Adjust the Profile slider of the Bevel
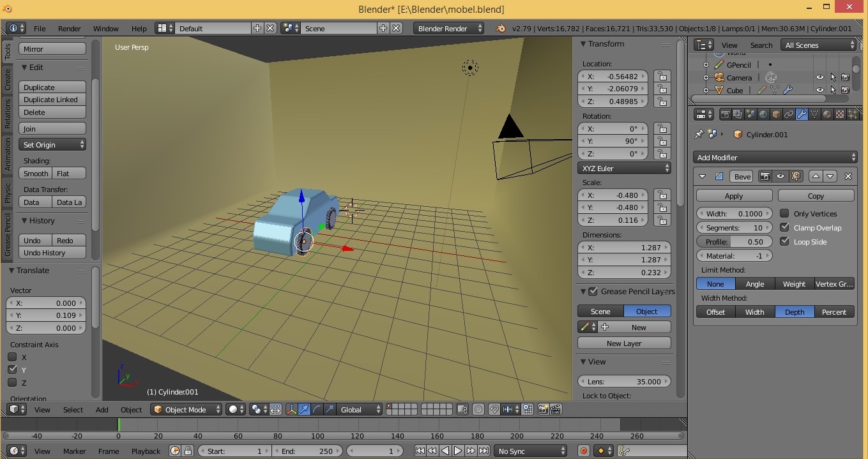The width and height of the screenshot is (868, 459). click(734, 241)
